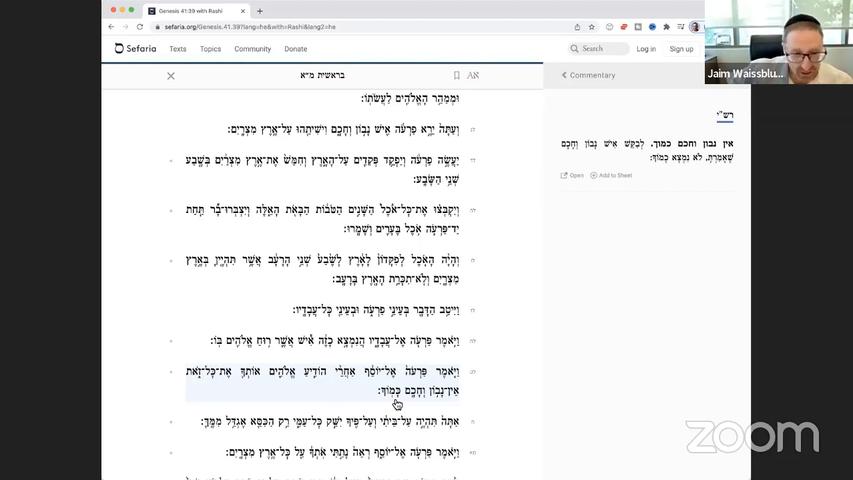Bookmark this page with the star icon
The image size is (853, 480).
[x=592, y=27]
